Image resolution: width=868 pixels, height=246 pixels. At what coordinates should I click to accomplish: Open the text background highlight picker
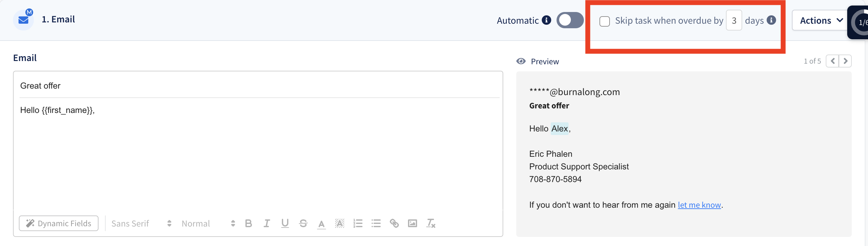coord(340,224)
